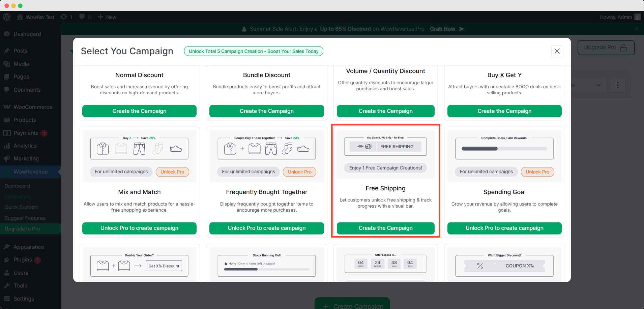The width and height of the screenshot is (644, 309).
Task: Click Unlock Total 5 Campaign Creation badge
Action: 254,51
